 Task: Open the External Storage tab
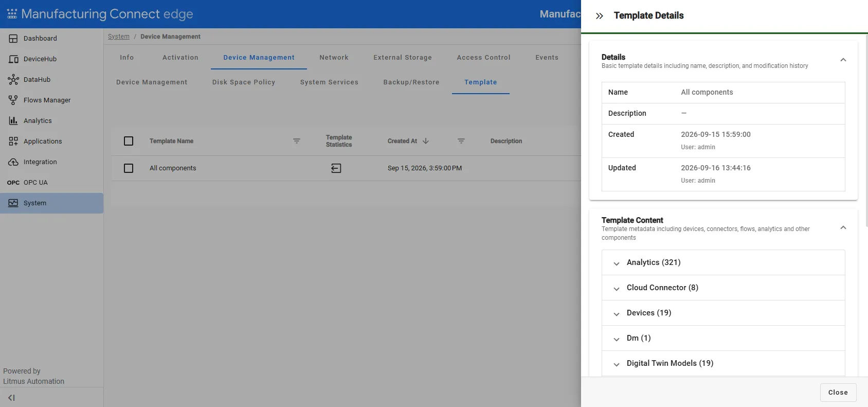tap(403, 58)
